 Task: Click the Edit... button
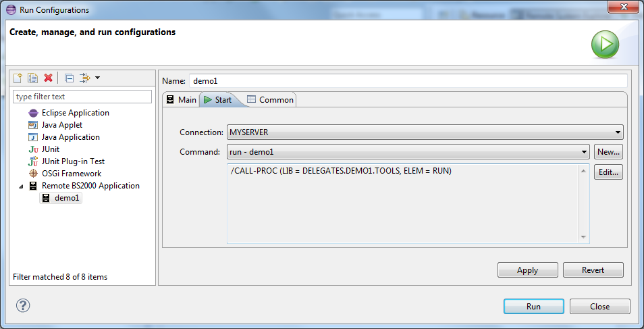pos(608,172)
